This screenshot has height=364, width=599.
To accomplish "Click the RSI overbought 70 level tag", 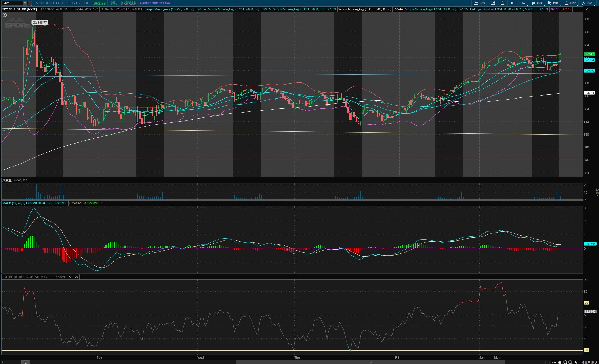I will 586,303.
